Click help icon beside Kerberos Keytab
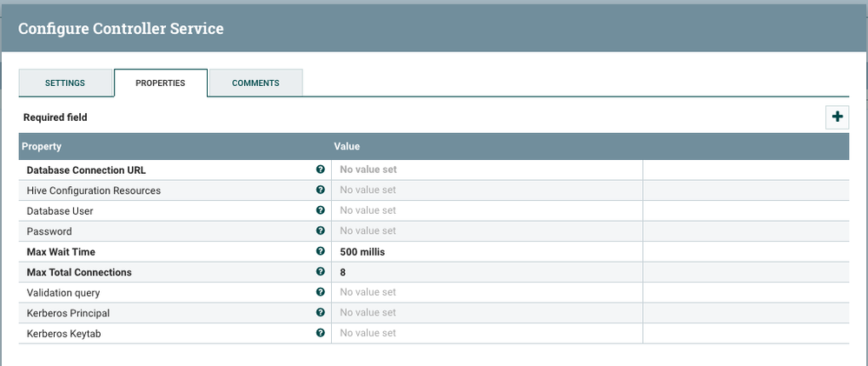 pyautogui.click(x=321, y=333)
